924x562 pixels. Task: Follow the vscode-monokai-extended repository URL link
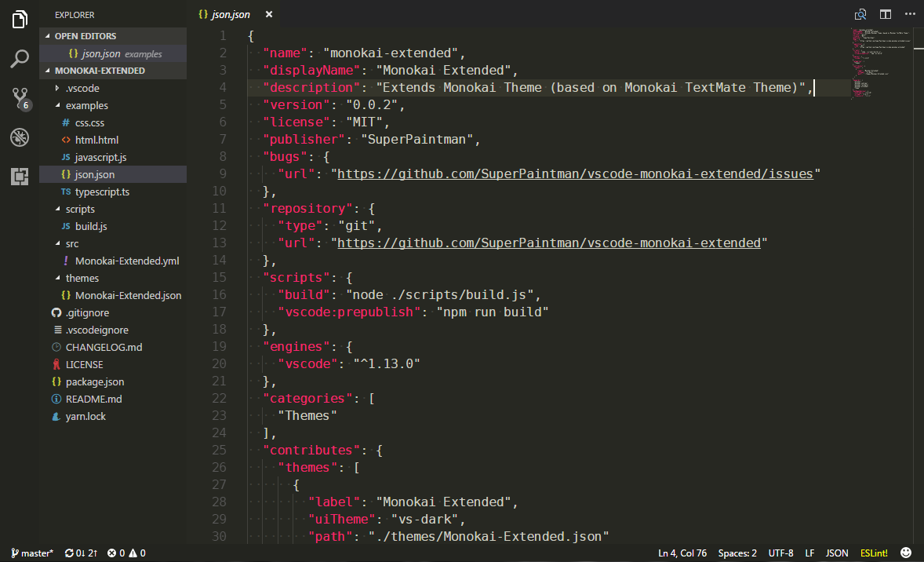click(548, 243)
